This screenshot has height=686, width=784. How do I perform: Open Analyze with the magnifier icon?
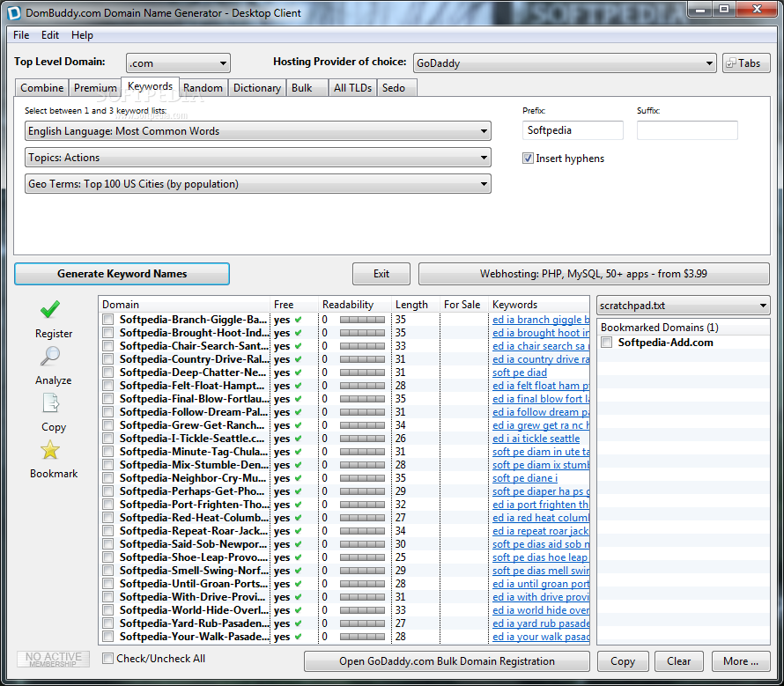50,356
